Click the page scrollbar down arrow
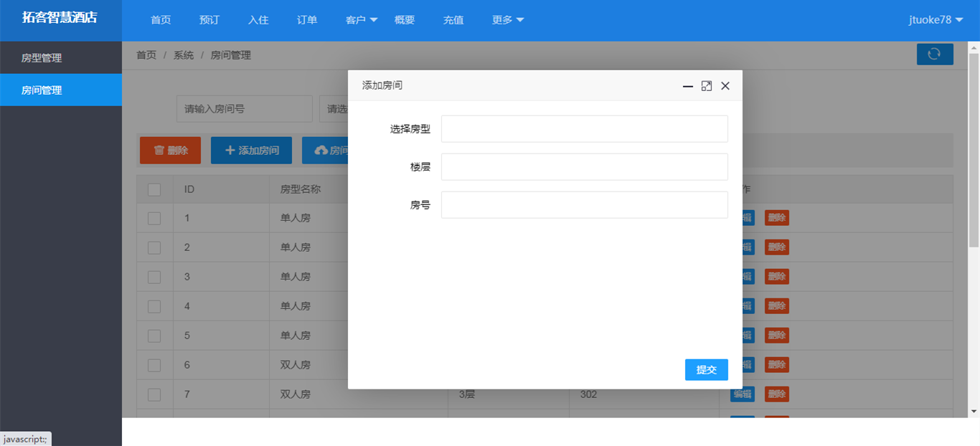Image resolution: width=980 pixels, height=446 pixels. point(974,412)
